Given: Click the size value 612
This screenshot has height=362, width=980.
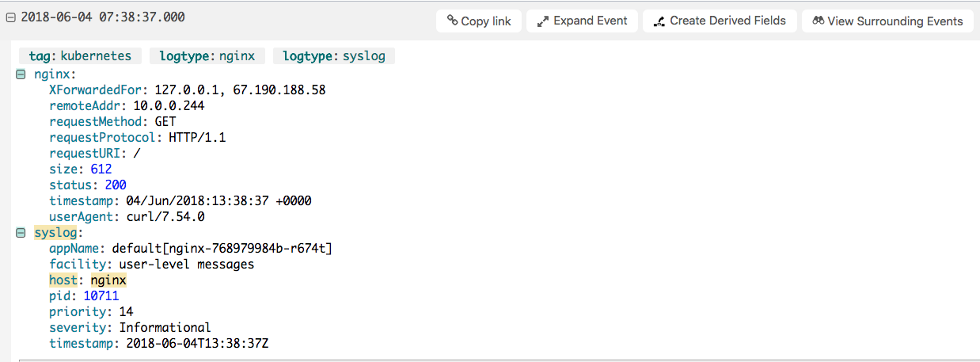Looking at the screenshot, I should (x=101, y=170).
